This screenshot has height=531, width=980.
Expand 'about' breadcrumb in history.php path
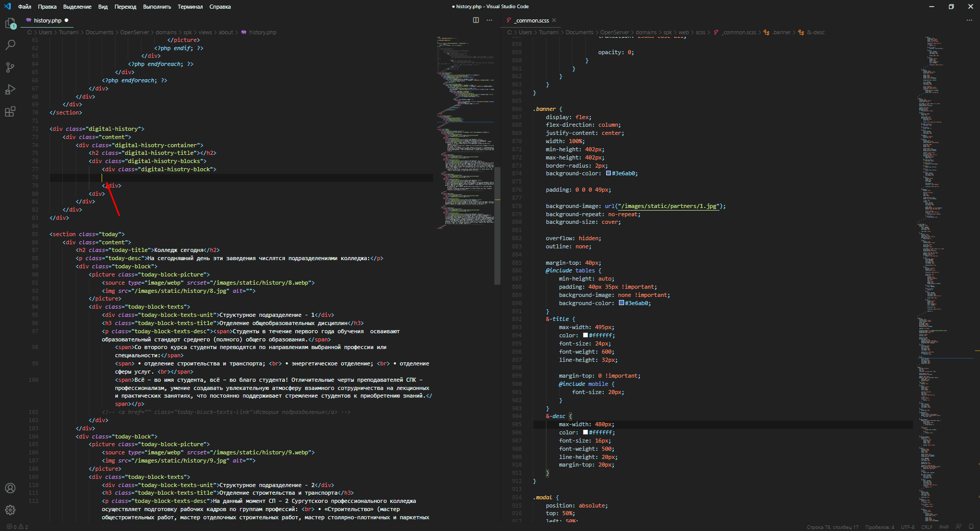click(226, 32)
